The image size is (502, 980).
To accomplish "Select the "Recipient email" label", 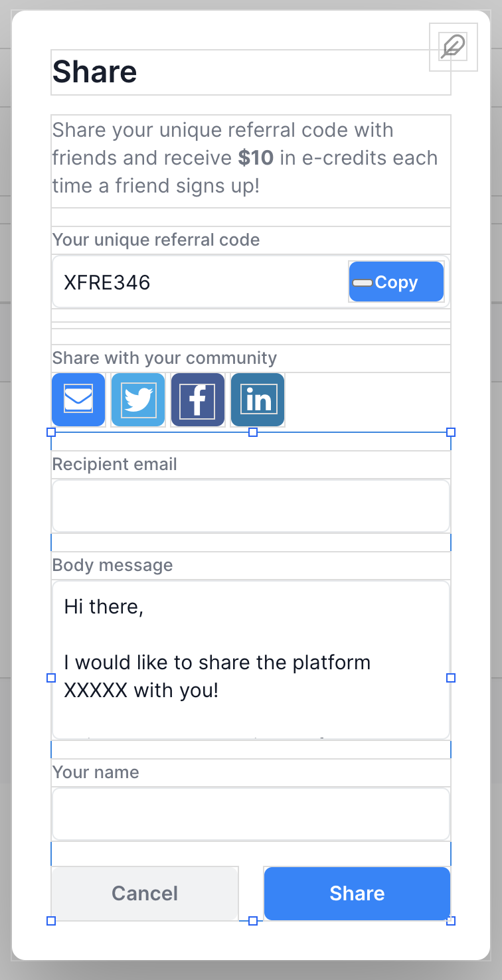I will (x=115, y=464).
